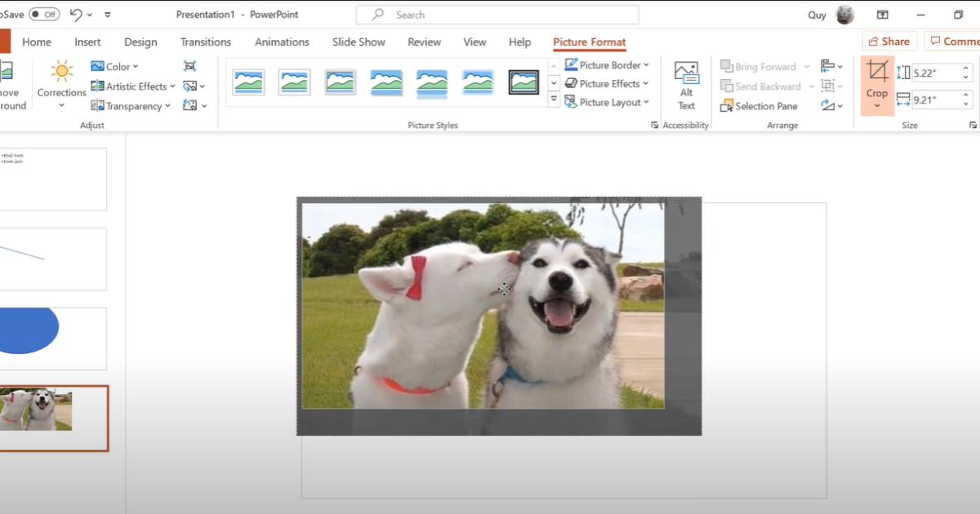Toggle the AutoSave switch

pyautogui.click(x=44, y=15)
